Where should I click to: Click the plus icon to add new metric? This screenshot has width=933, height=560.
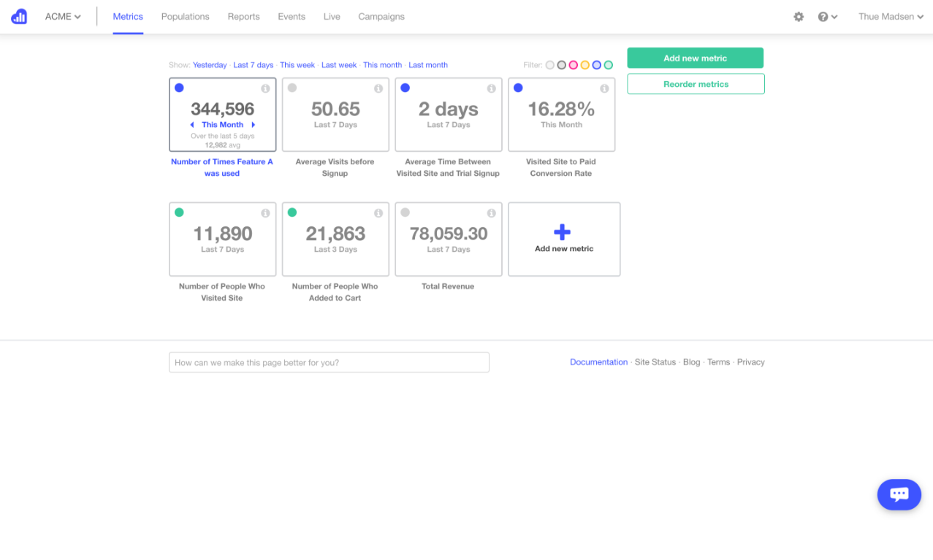563,232
